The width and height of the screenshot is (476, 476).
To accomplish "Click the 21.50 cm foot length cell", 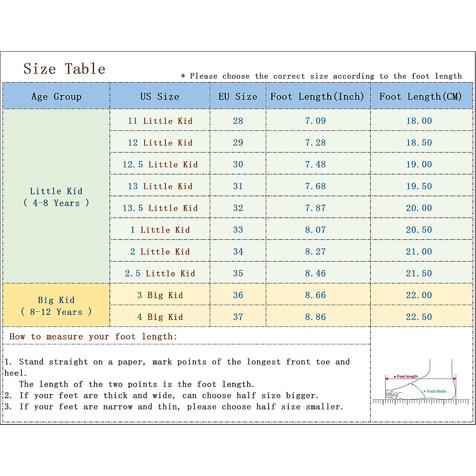I will point(419,274).
